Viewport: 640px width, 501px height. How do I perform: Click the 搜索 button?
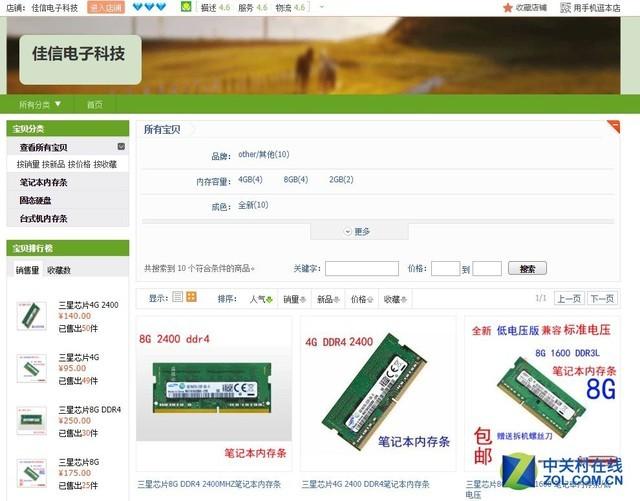tap(527, 268)
